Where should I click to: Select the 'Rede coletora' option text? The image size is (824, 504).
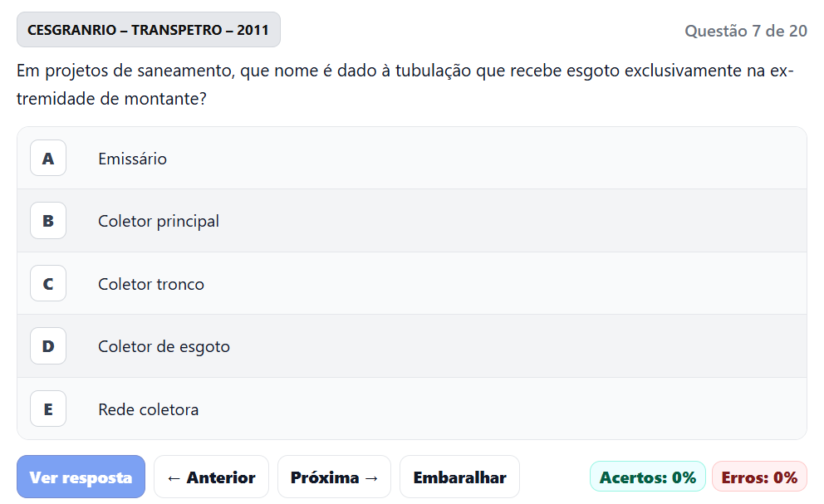148,410
